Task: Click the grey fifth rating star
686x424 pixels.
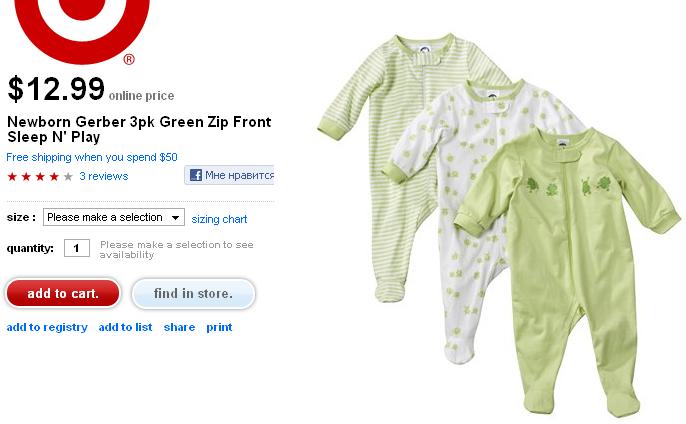Action: 68,176
